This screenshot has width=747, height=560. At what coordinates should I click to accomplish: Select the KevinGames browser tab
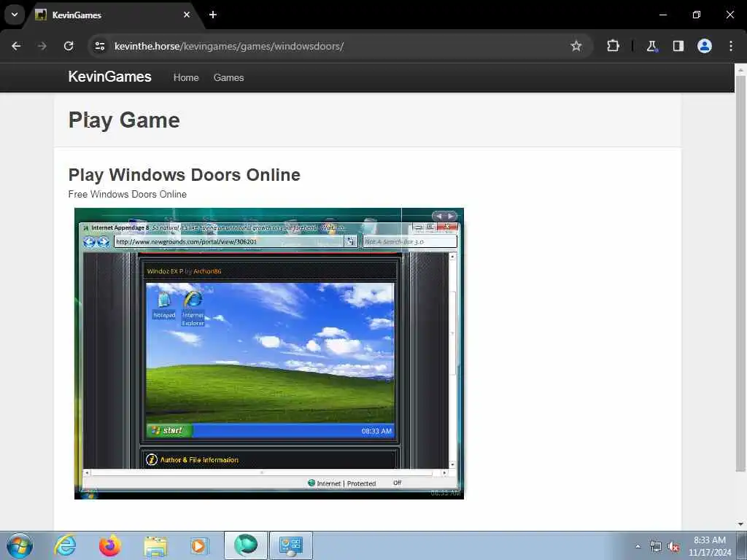coord(113,15)
